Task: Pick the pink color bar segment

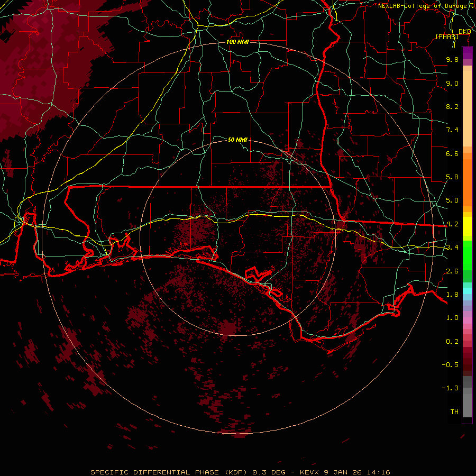Action: tap(467, 320)
